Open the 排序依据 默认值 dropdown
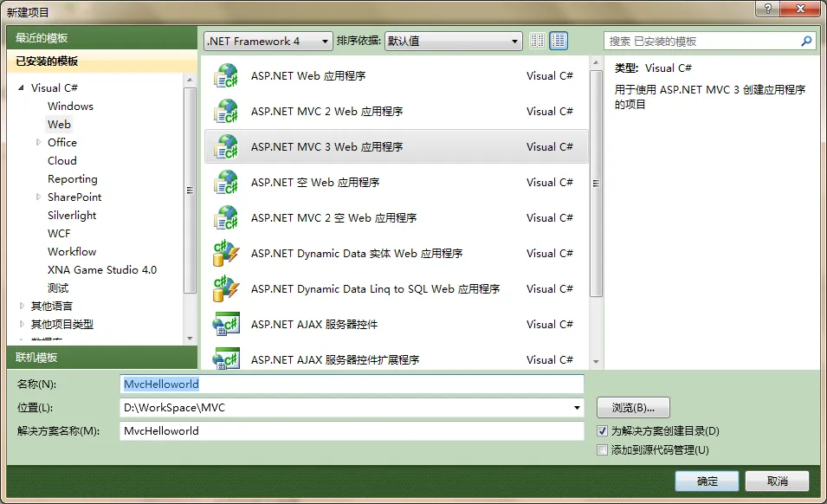This screenshot has height=504, width=827. tap(454, 41)
